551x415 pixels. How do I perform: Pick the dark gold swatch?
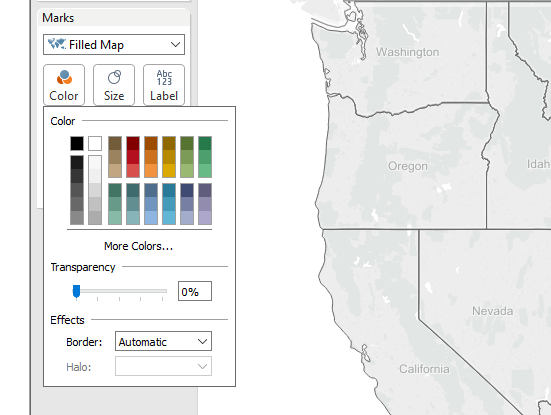[169, 143]
